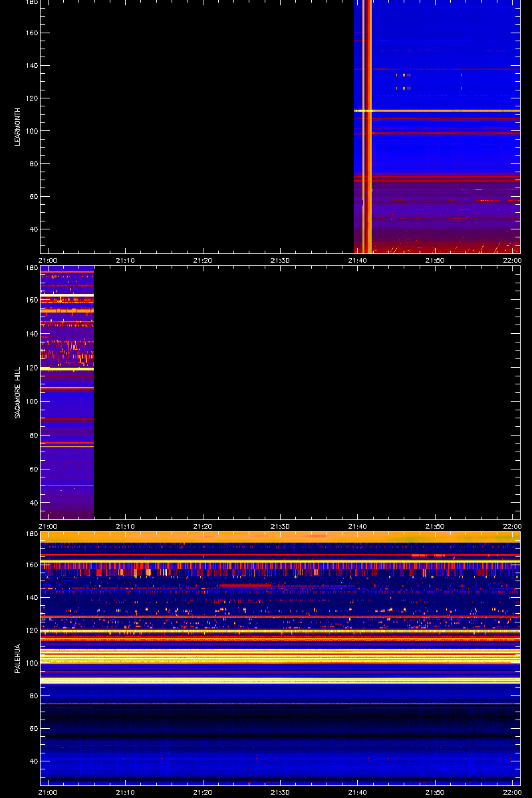Viewport: 532px width, 798px height.
Task: Choose the 40 tick on Palehua axis
Action: (34, 761)
